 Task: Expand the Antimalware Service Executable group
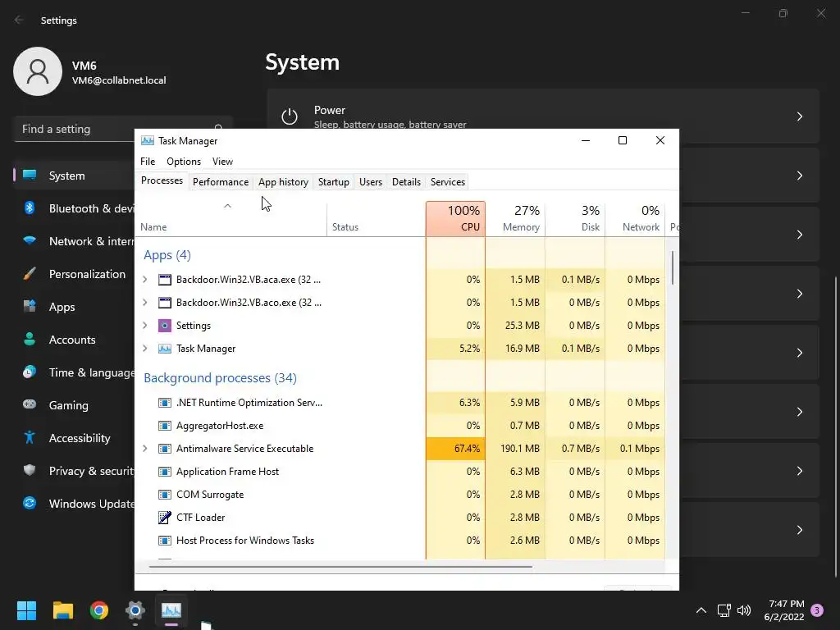point(144,449)
